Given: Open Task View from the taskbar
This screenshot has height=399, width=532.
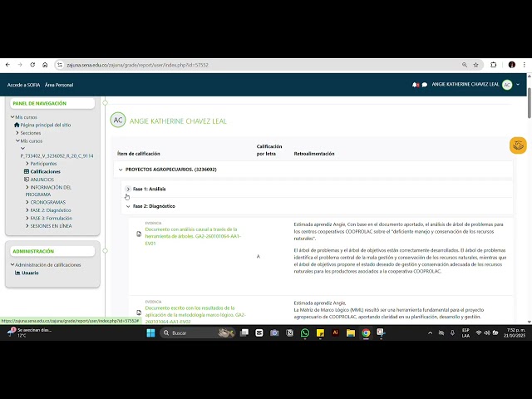Looking at the screenshot, I should (x=244, y=332).
